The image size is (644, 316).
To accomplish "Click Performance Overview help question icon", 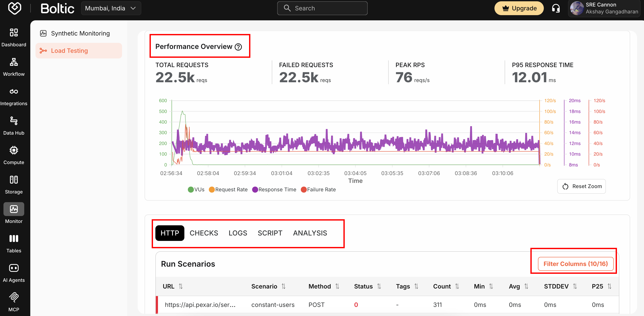I will (238, 47).
